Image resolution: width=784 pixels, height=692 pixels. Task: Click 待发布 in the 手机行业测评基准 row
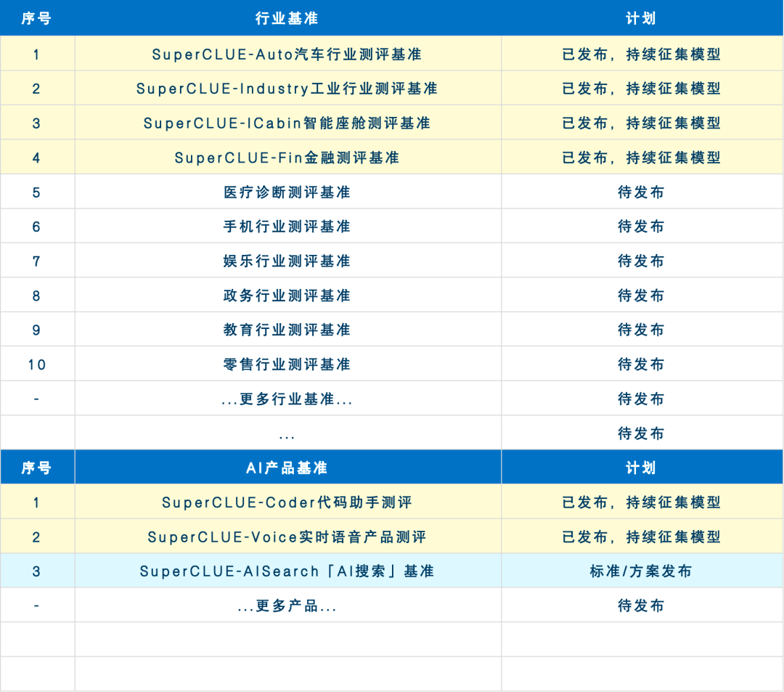pos(641,227)
